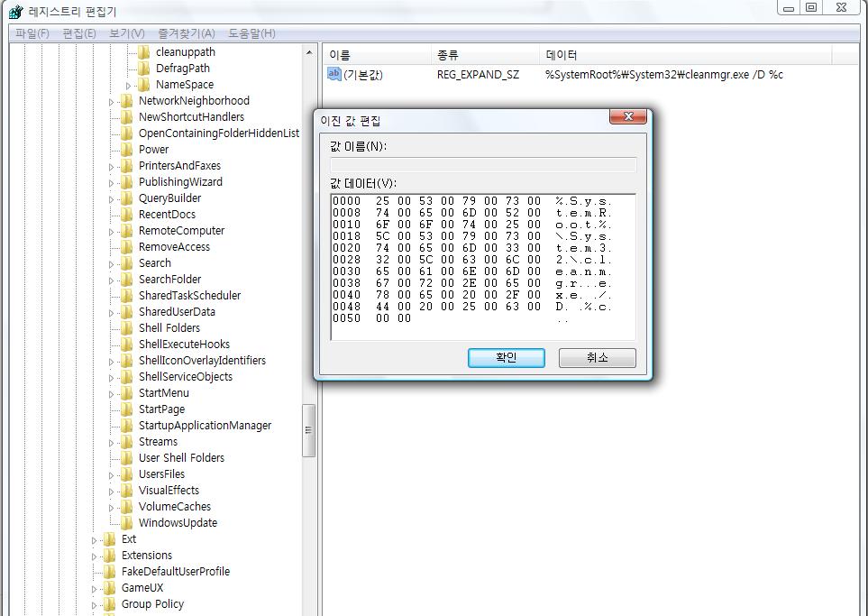Screen dimensions: 868x616
Task: Click the NewShortcutHandlers folder icon
Action: click(127, 117)
